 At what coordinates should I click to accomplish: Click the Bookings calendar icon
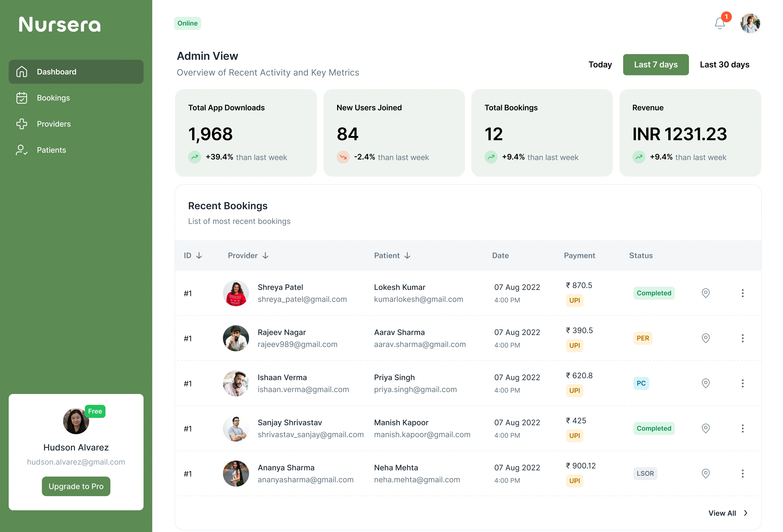22,98
